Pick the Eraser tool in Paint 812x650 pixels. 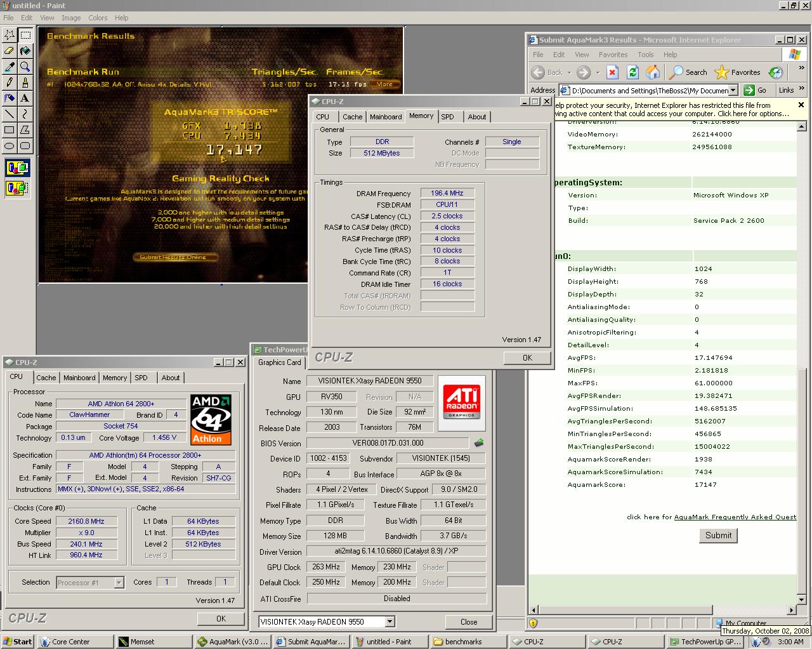pos(10,51)
